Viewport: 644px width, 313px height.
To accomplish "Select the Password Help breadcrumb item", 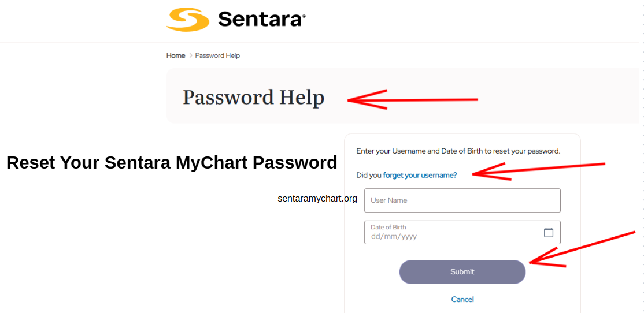I will (x=217, y=55).
